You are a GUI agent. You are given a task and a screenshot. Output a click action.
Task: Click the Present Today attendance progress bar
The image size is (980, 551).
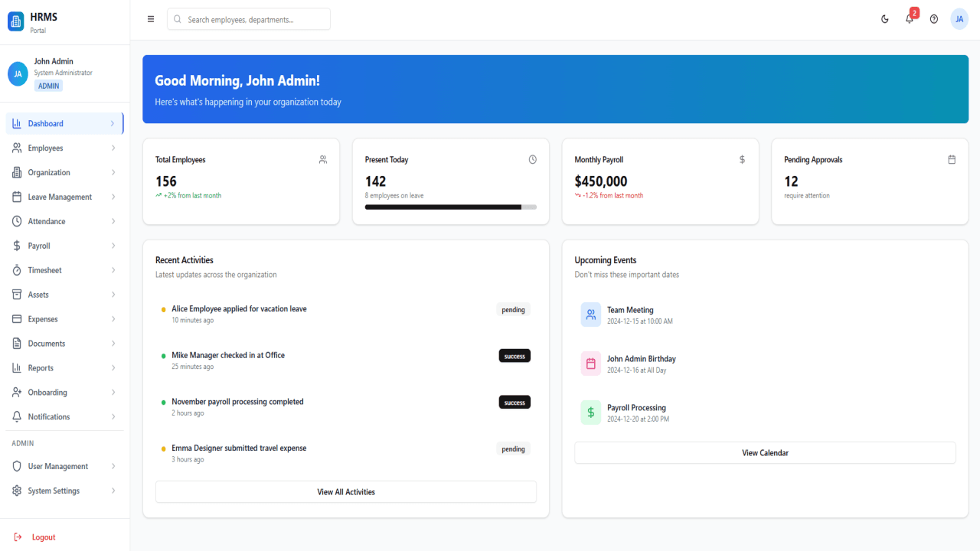(x=451, y=207)
